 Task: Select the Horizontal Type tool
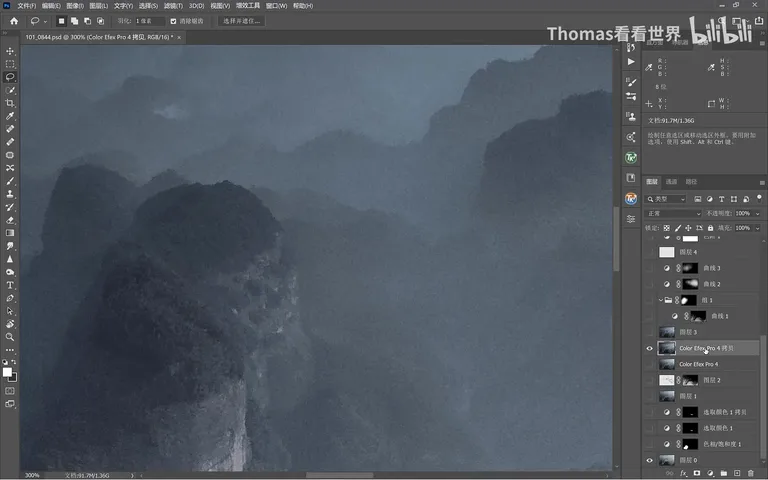point(10,285)
